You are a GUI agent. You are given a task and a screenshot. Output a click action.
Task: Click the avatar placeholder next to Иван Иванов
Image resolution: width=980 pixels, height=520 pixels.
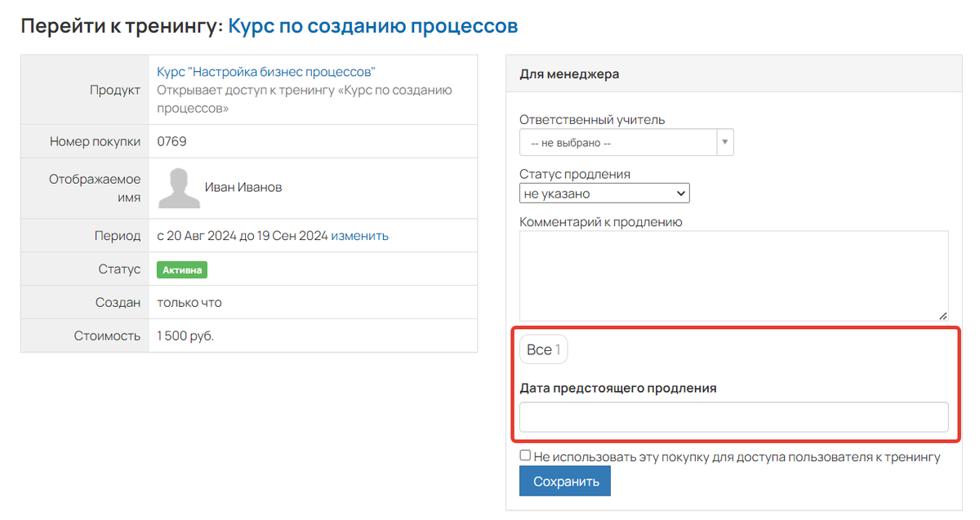pos(178,188)
